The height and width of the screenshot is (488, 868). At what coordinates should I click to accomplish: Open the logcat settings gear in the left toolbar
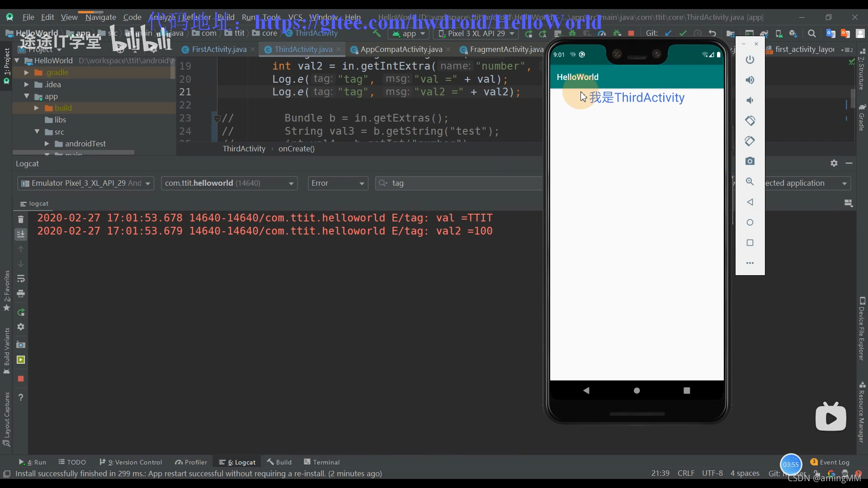[x=21, y=327]
